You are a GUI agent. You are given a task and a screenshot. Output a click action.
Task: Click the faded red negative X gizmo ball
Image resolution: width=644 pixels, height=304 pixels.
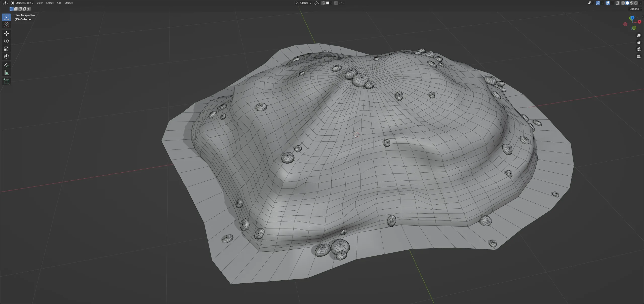[625, 24]
